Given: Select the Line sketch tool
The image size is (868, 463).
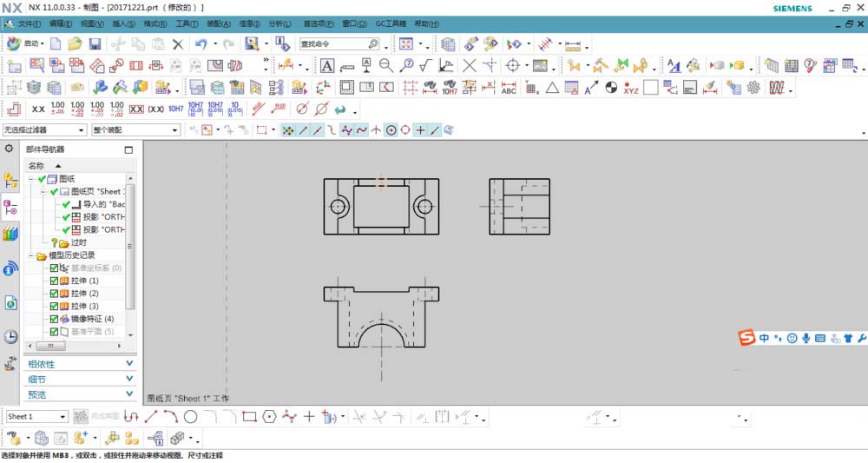Looking at the screenshot, I should [151, 416].
